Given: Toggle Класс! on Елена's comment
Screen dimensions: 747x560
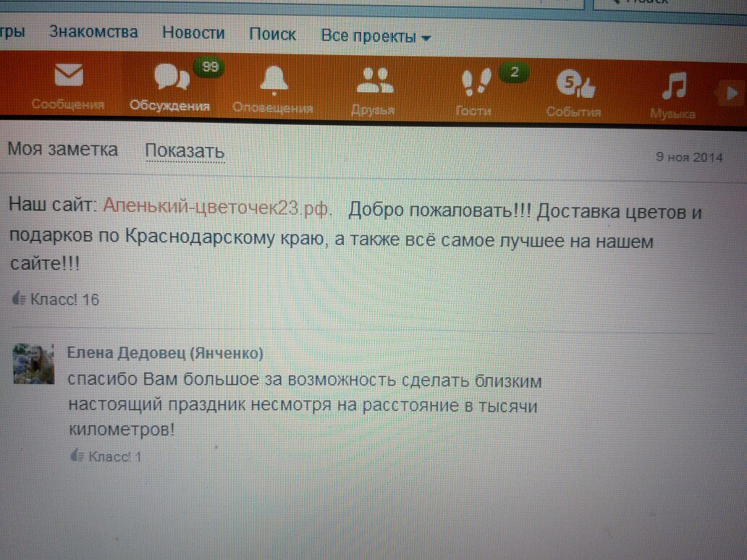Looking at the screenshot, I should point(106,457).
